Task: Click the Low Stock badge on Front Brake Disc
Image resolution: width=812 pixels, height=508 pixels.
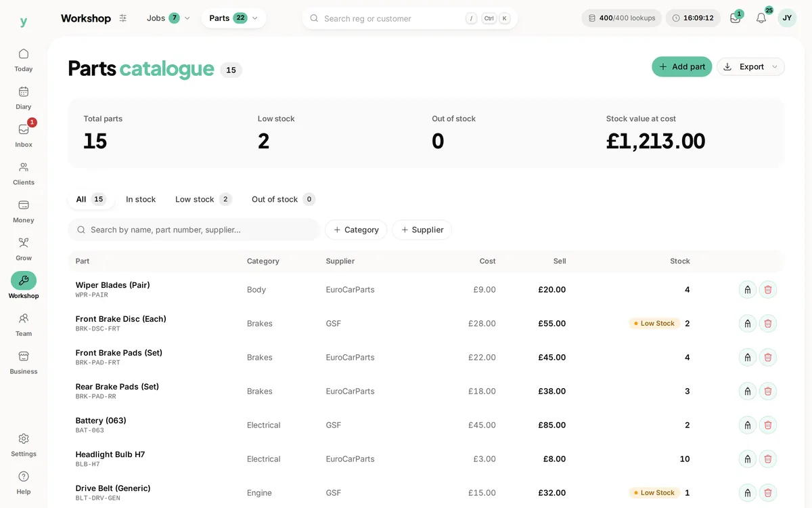Action: 654,324
